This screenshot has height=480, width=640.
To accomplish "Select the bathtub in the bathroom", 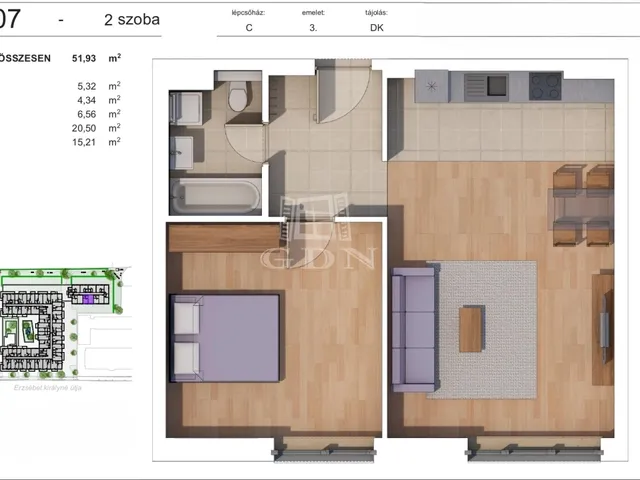I will click(x=214, y=194).
